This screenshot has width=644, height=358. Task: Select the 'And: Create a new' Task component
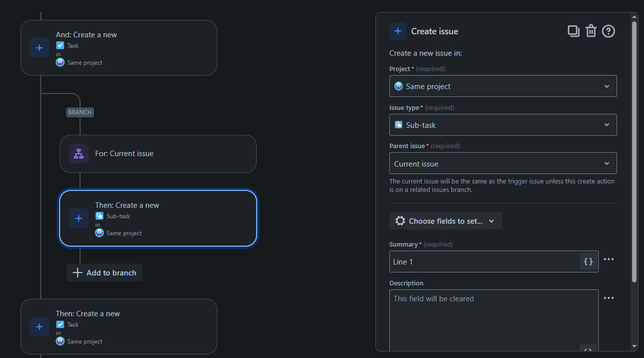coord(119,48)
